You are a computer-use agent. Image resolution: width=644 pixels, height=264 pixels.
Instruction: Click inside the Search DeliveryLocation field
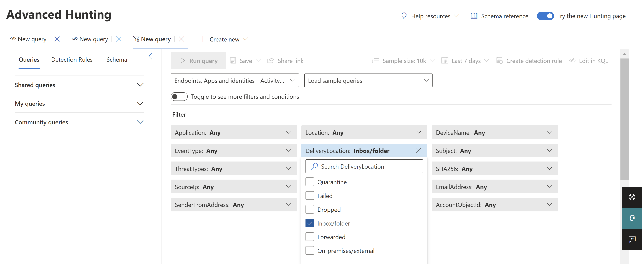(x=364, y=166)
